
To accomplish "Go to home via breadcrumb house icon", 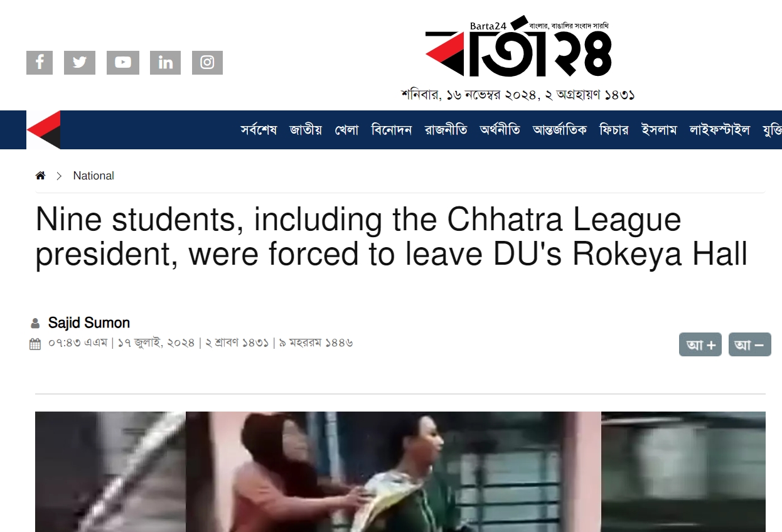I will point(40,176).
